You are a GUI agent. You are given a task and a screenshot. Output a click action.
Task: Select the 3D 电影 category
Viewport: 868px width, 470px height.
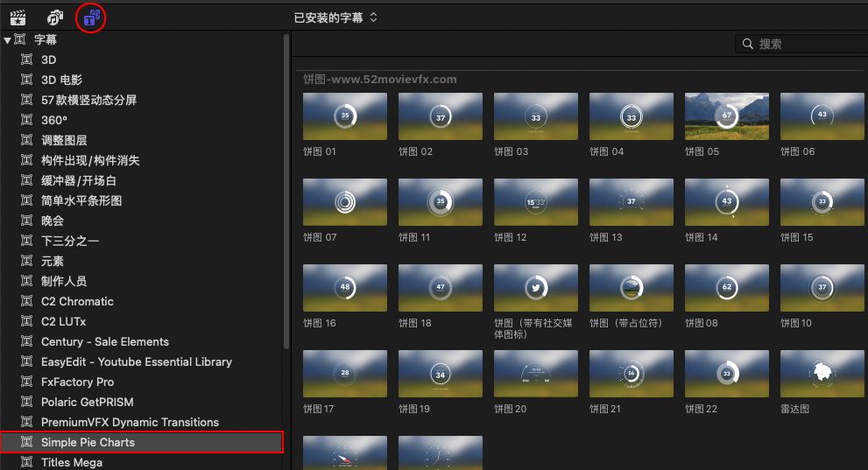point(141,80)
